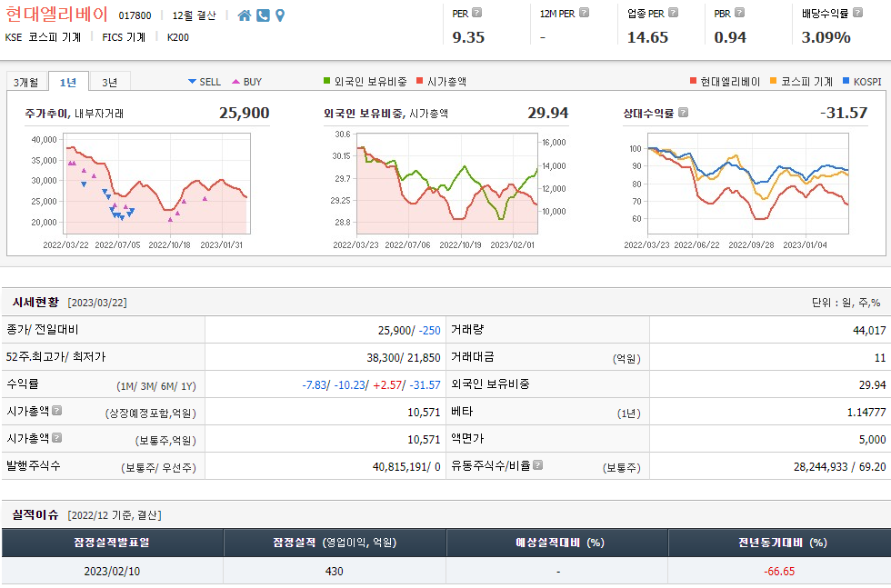Click the phone contact icon

click(x=263, y=15)
